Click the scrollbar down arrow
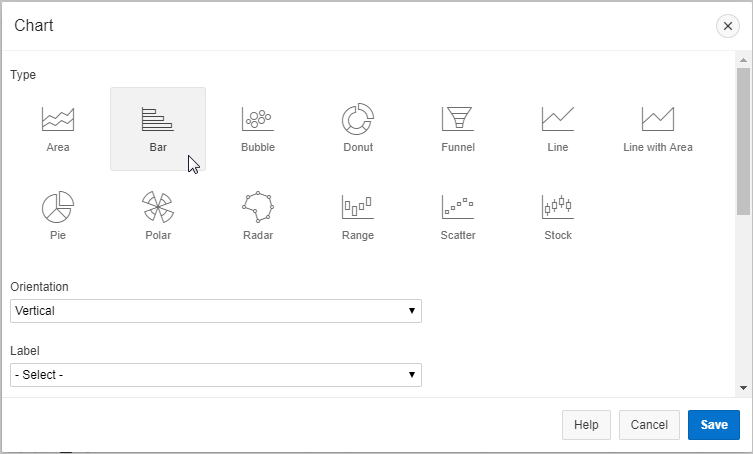The width and height of the screenshot is (753, 454). click(743, 387)
